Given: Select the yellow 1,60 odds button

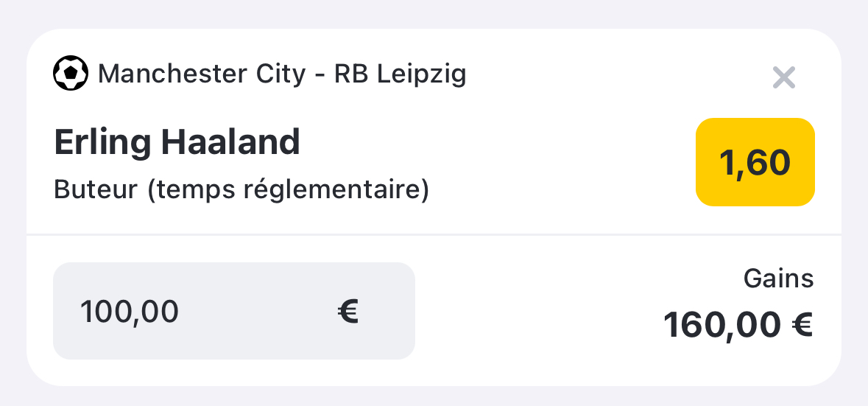Looking at the screenshot, I should pyautogui.click(x=755, y=161).
